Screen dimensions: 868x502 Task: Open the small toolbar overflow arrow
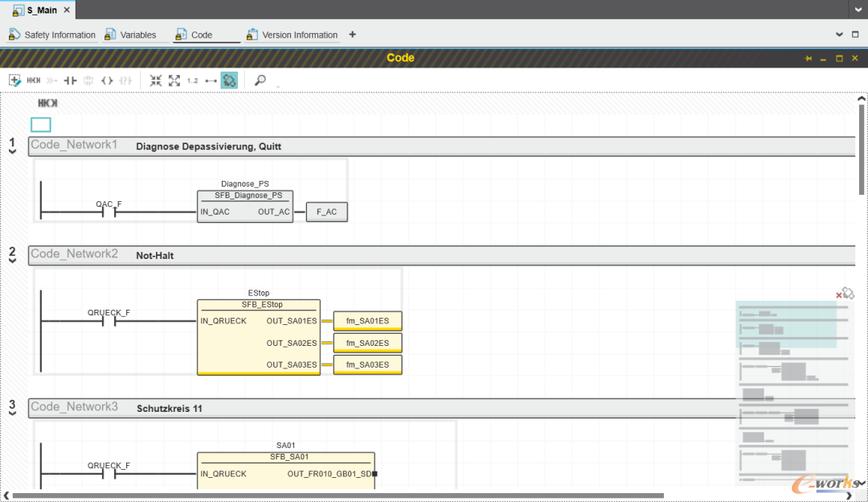278,86
